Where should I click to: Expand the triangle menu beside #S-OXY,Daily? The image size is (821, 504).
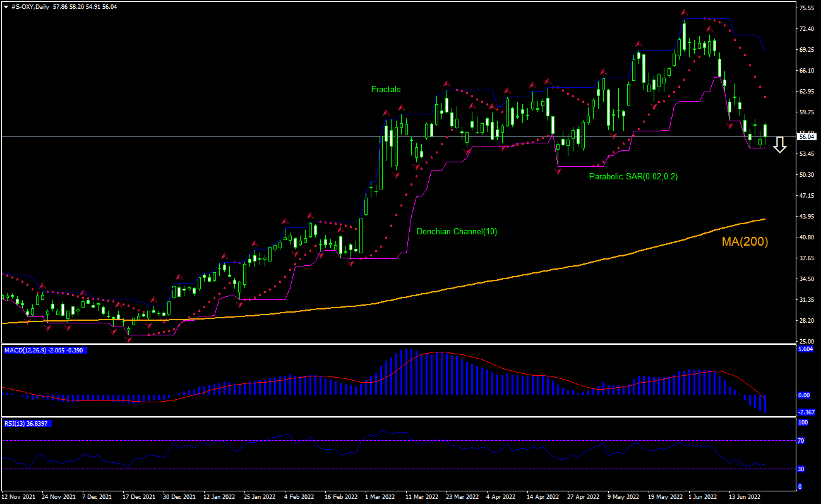click(6, 6)
